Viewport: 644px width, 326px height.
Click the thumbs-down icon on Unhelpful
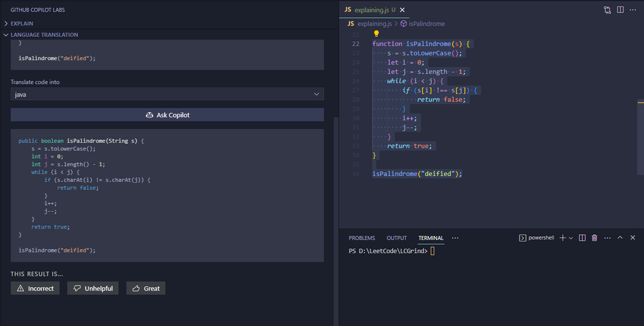[x=77, y=288]
